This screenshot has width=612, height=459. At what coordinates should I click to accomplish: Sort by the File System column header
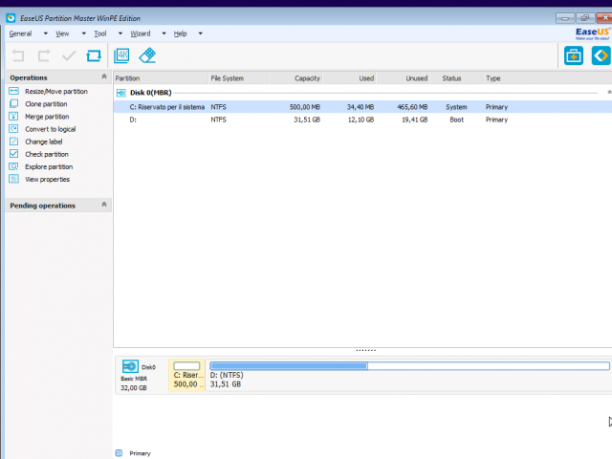(238, 78)
